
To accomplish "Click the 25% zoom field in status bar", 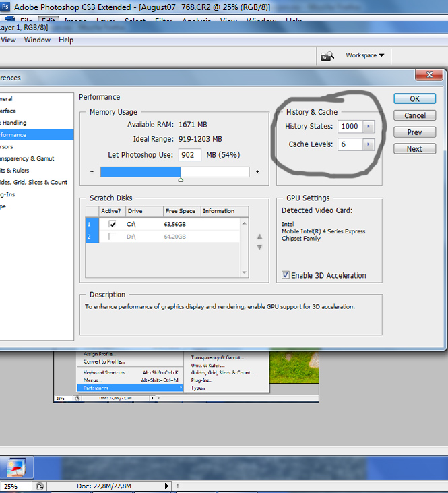I will tap(15, 486).
